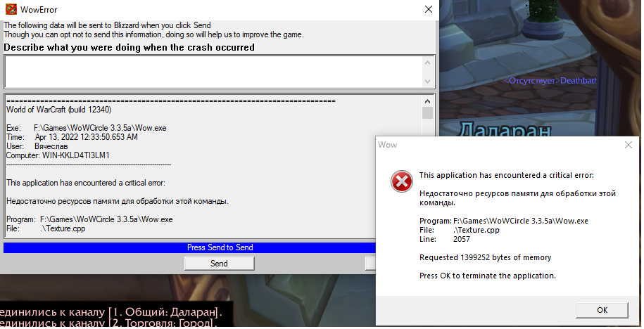
Task: Click the Send button
Action: click(219, 264)
